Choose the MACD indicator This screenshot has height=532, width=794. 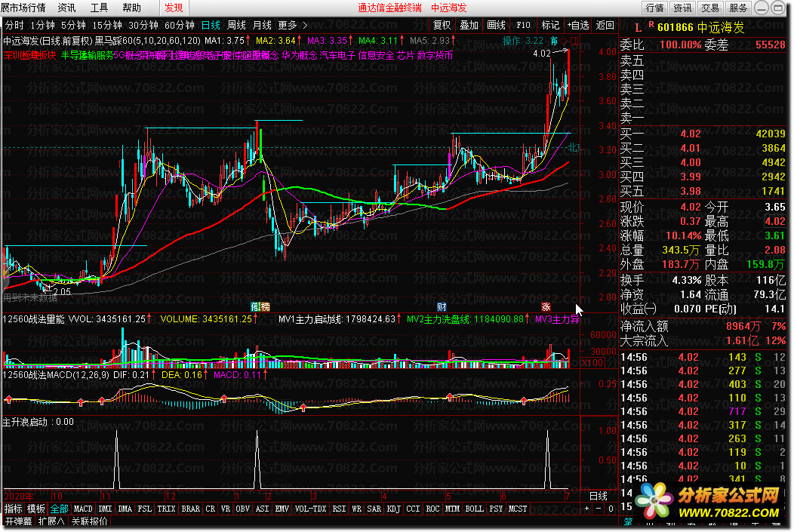83,509
